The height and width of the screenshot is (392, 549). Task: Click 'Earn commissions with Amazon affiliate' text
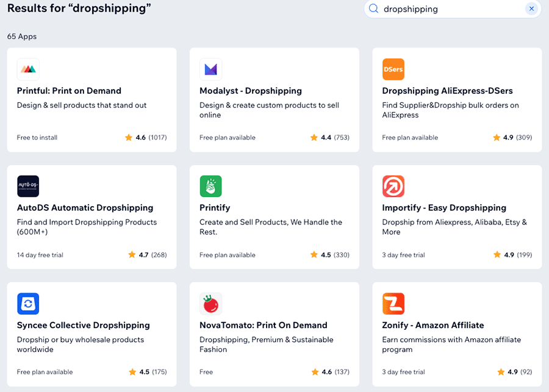[451, 344]
